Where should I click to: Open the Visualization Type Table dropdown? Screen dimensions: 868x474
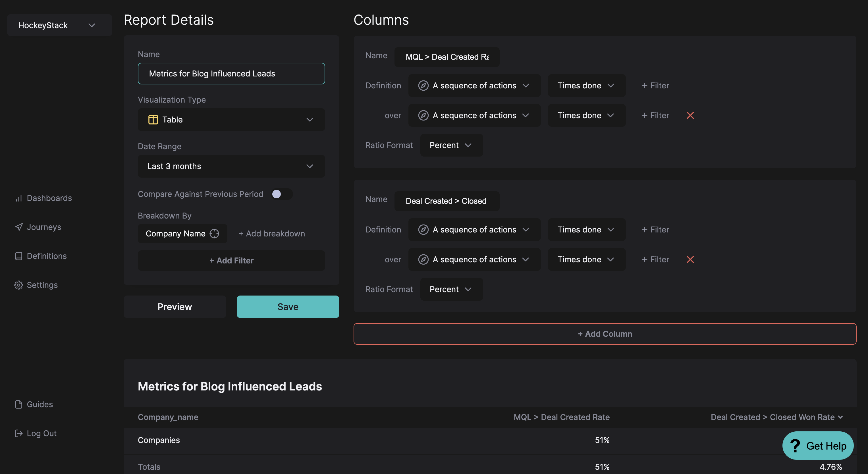pos(231,120)
